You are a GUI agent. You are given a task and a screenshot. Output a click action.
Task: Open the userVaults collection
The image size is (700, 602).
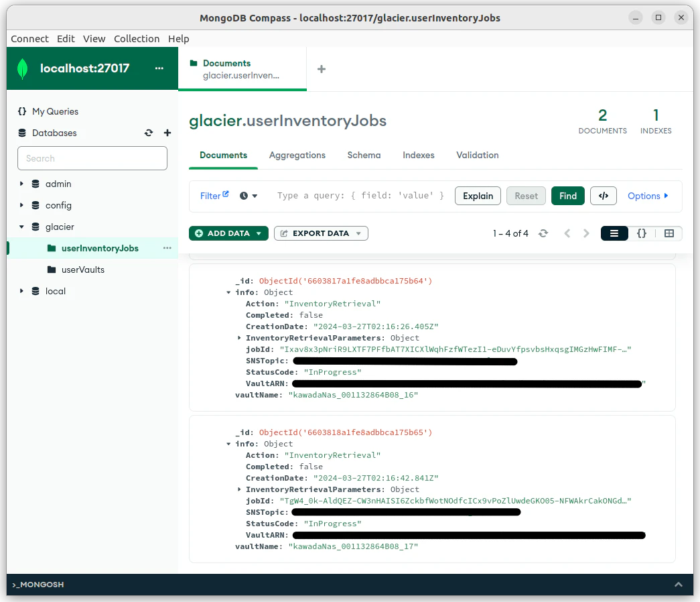coord(82,269)
